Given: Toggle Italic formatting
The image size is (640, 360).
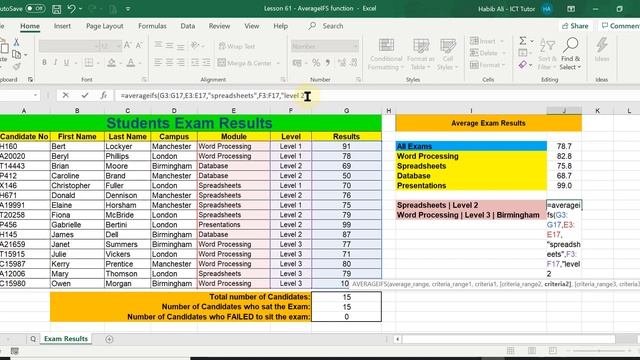Looking at the screenshot, I should (x=55, y=62).
